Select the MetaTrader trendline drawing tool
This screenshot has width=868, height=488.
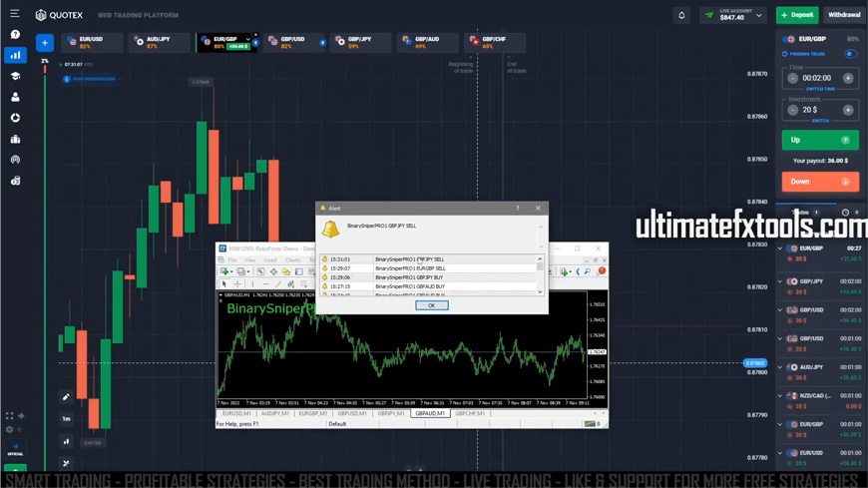[278, 283]
